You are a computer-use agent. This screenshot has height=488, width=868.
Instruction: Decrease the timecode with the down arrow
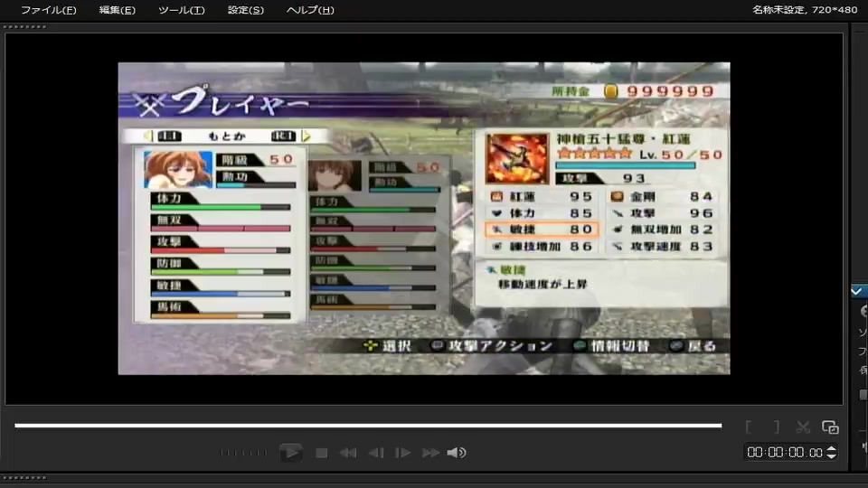pos(831,455)
